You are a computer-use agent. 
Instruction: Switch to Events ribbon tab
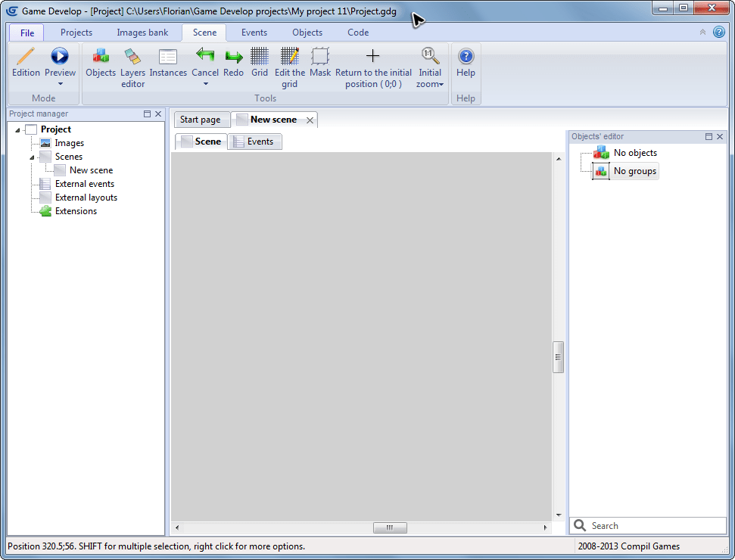coord(254,33)
